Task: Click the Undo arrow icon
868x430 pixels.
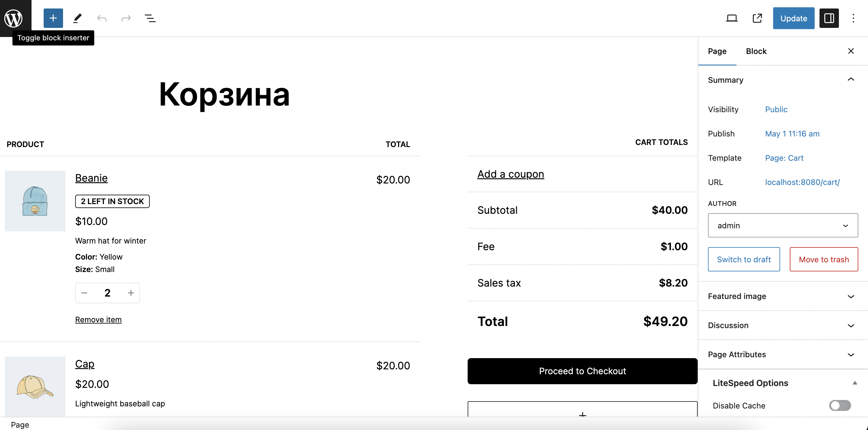Action: [x=102, y=18]
